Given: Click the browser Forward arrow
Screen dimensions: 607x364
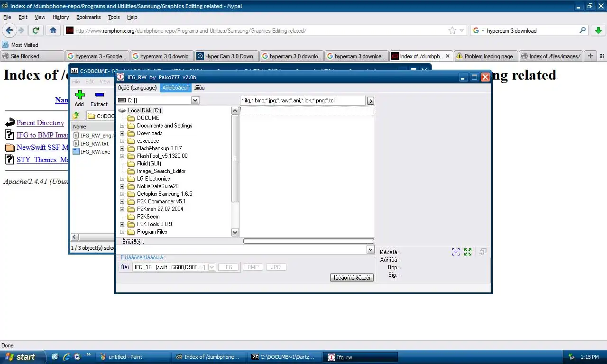Looking at the screenshot, I should click(21, 30).
